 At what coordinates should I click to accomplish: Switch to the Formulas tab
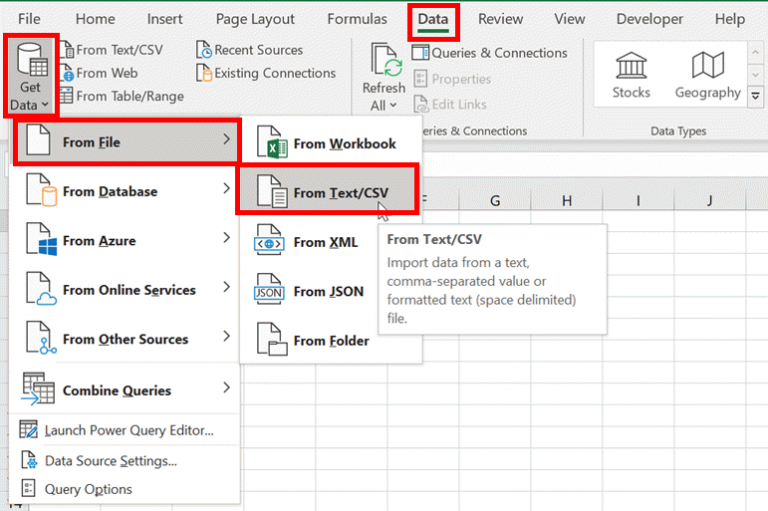357,19
